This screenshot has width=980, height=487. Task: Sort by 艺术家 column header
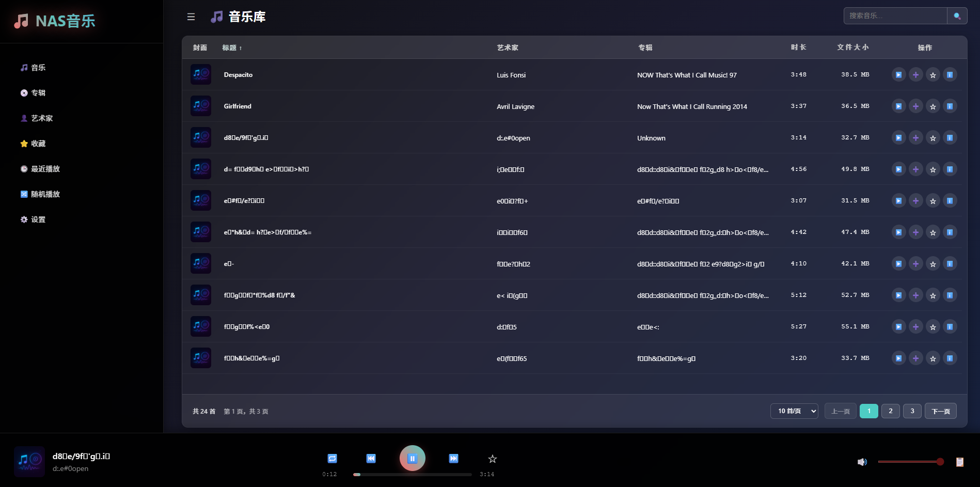(x=508, y=48)
